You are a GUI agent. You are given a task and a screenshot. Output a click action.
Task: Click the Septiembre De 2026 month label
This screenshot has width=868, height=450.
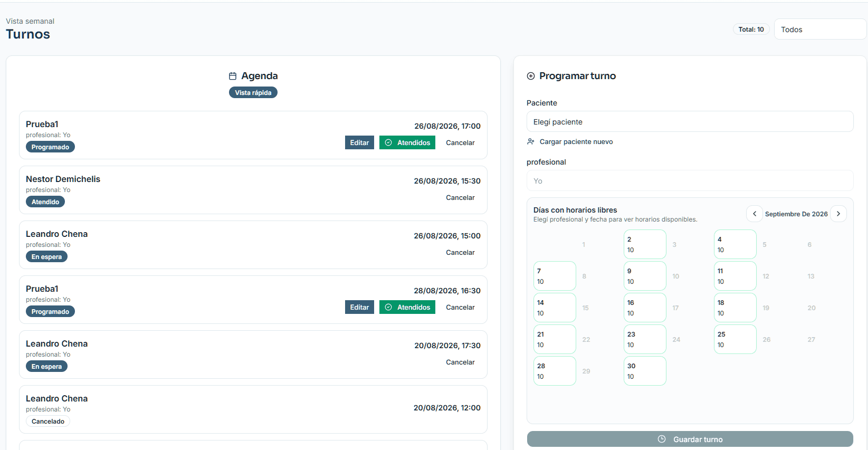796,214
